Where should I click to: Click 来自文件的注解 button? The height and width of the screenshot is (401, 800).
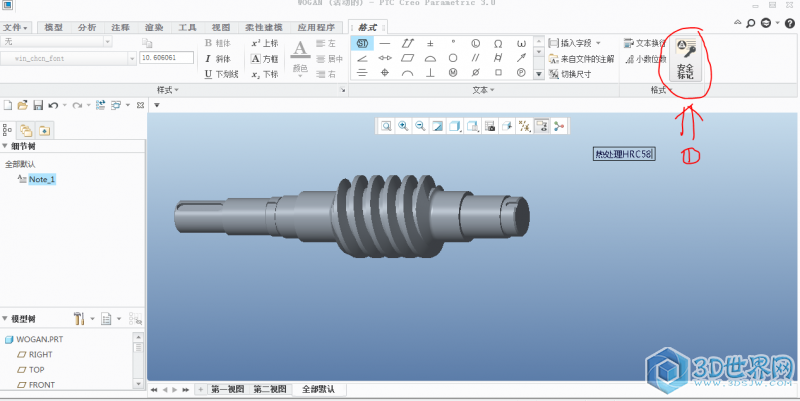(581, 59)
